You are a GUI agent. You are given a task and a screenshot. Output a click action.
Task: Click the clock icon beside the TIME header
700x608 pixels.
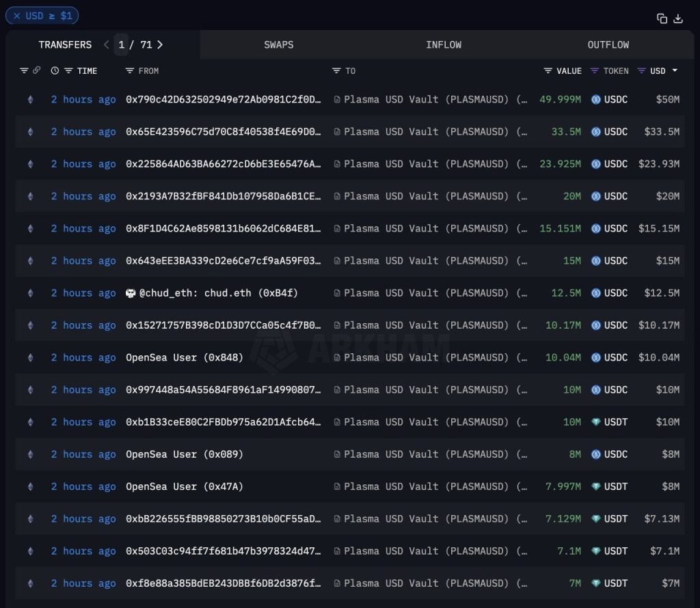pyautogui.click(x=55, y=70)
